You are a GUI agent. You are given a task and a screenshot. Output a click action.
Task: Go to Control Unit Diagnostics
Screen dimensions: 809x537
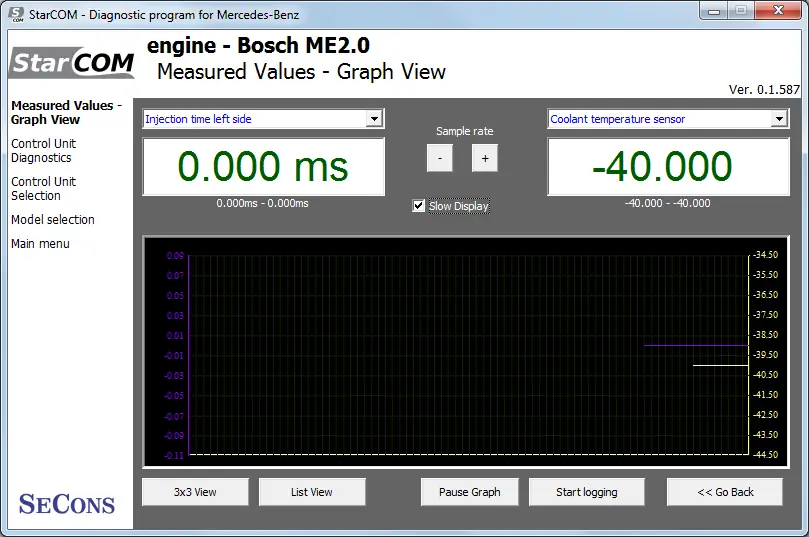point(43,151)
